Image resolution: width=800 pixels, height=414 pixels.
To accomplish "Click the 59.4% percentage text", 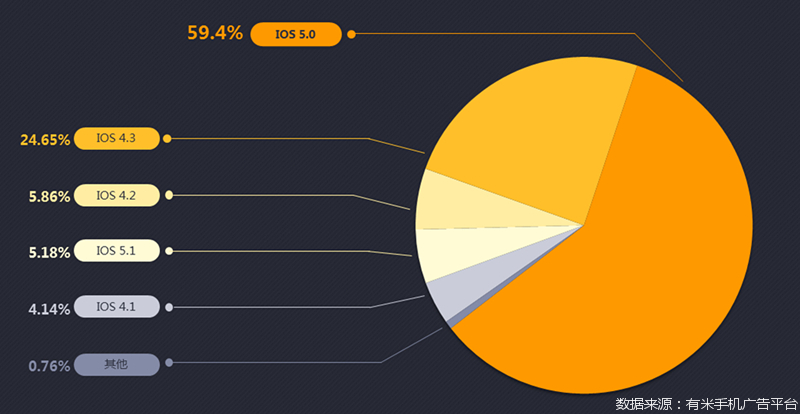I will click(214, 34).
